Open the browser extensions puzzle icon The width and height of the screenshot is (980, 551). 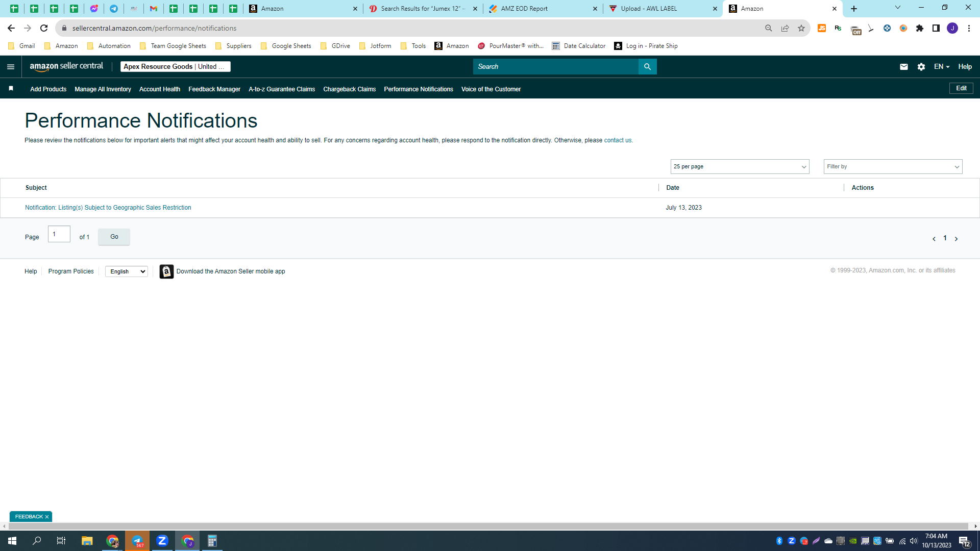920,28
